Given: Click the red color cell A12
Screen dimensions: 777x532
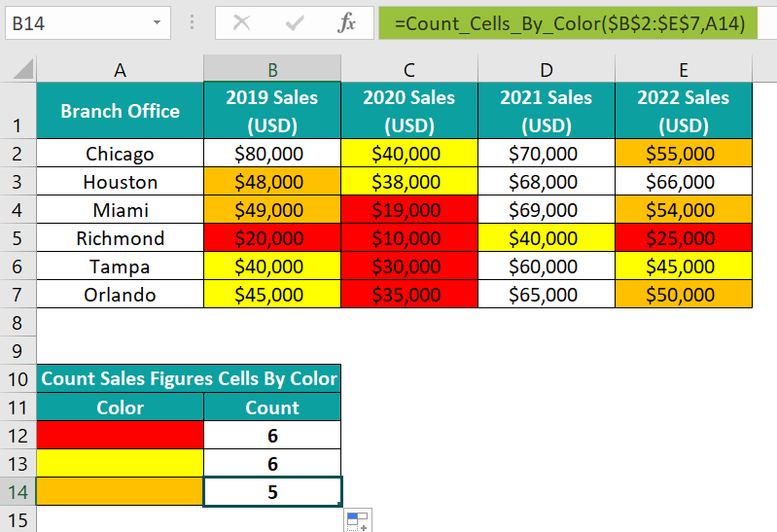Looking at the screenshot, I should tap(120, 436).
